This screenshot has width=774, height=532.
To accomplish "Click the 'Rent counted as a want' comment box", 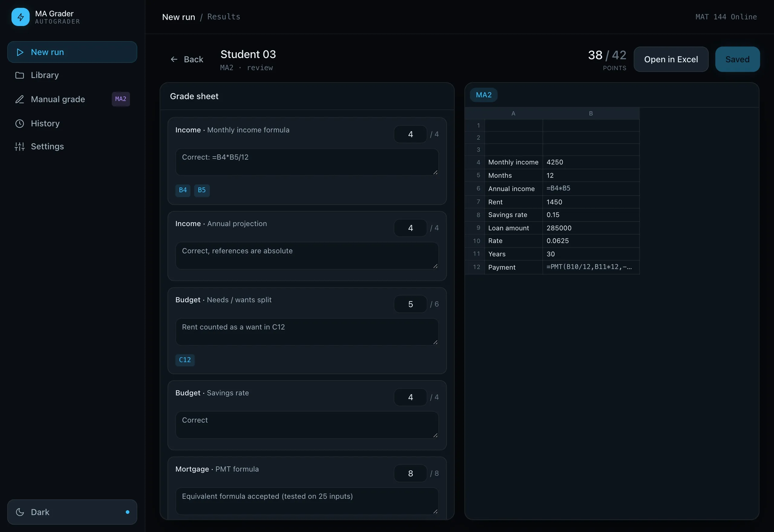I will click(307, 332).
